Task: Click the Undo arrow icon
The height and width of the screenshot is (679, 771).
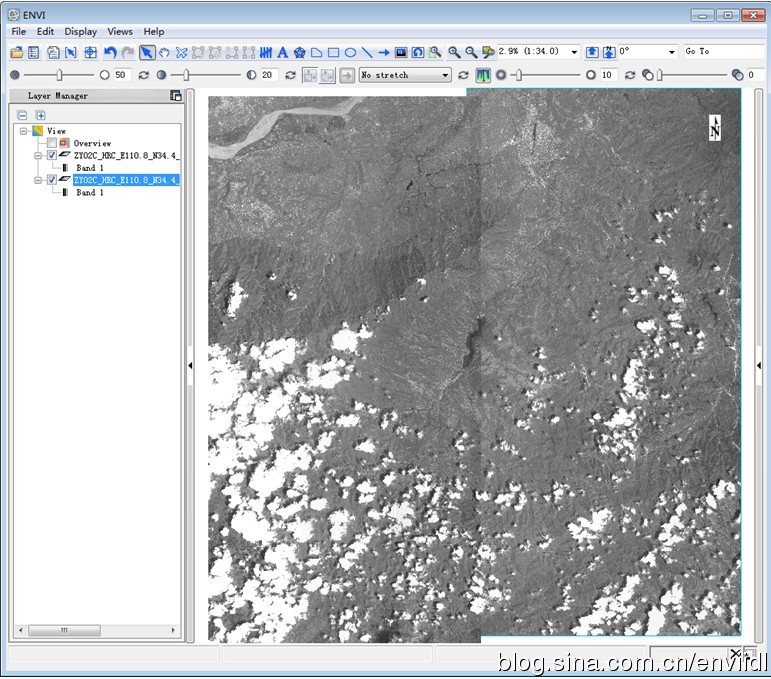Action: [110, 52]
